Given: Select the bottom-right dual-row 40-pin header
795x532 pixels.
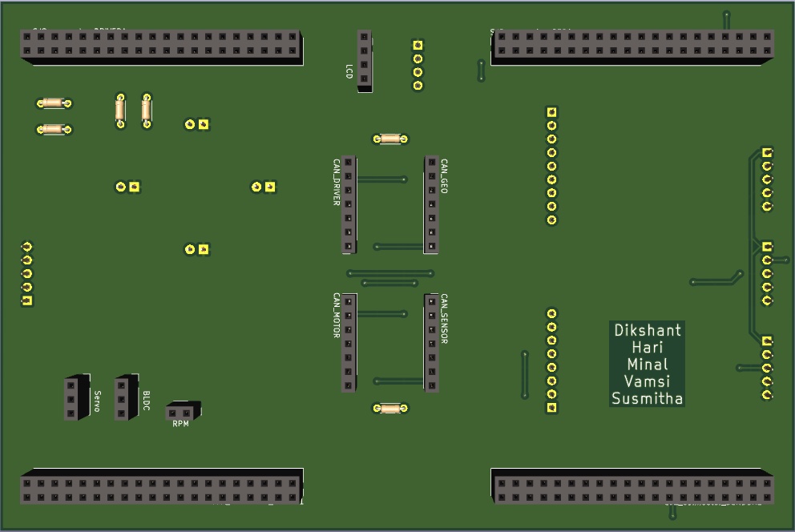Looking at the screenshot, I should [x=632, y=486].
